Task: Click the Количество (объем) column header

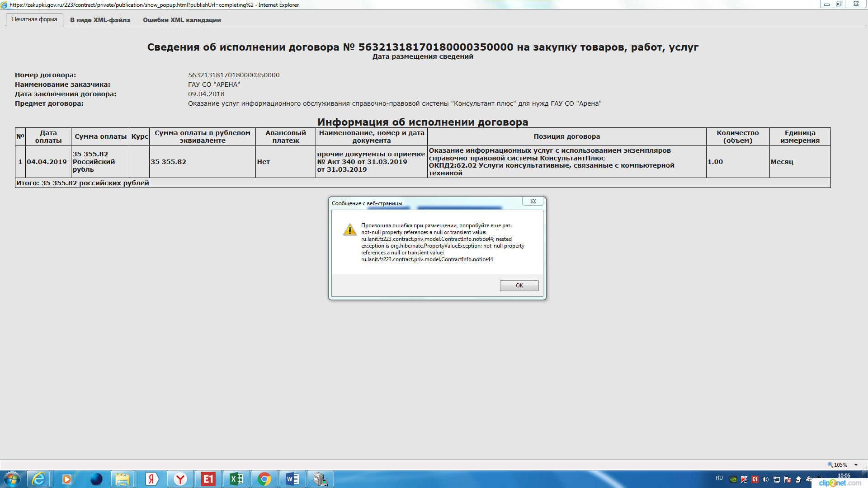Action: click(x=738, y=136)
